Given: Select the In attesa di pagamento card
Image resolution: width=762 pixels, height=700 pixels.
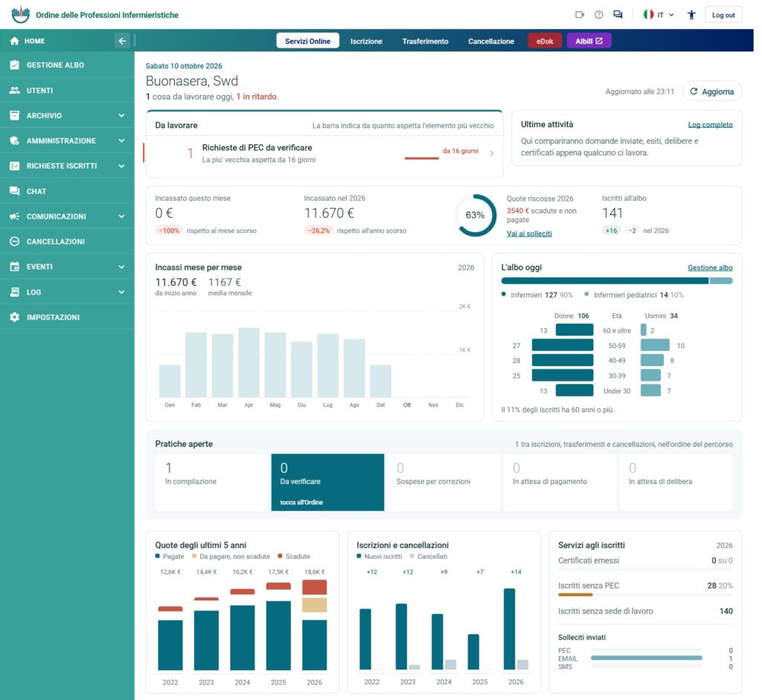Looking at the screenshot, I should 560,482.
